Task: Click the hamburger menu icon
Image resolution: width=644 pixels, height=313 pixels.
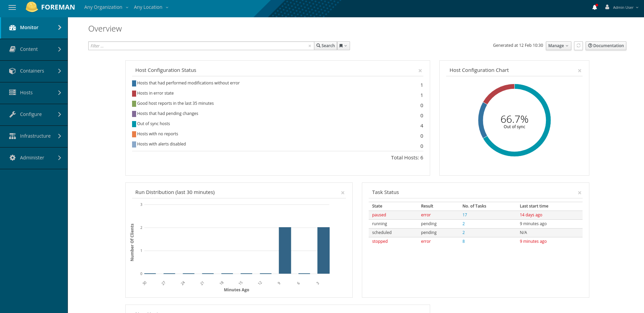Action: coord(12,7)
